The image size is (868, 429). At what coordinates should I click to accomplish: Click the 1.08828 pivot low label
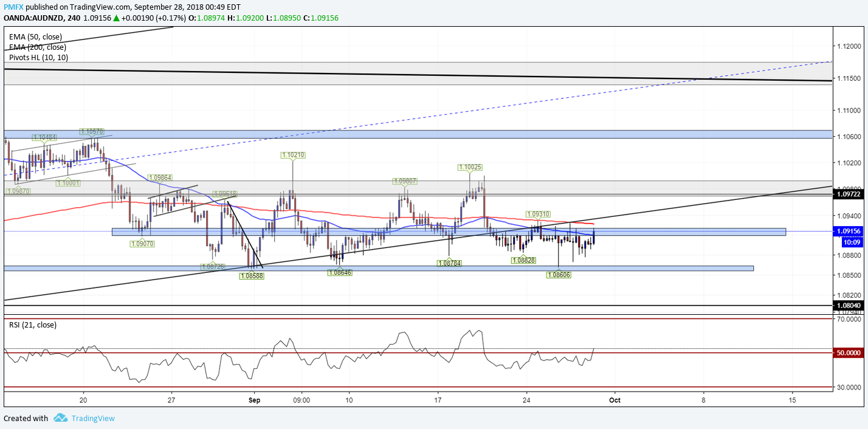[x=523, y=260]
